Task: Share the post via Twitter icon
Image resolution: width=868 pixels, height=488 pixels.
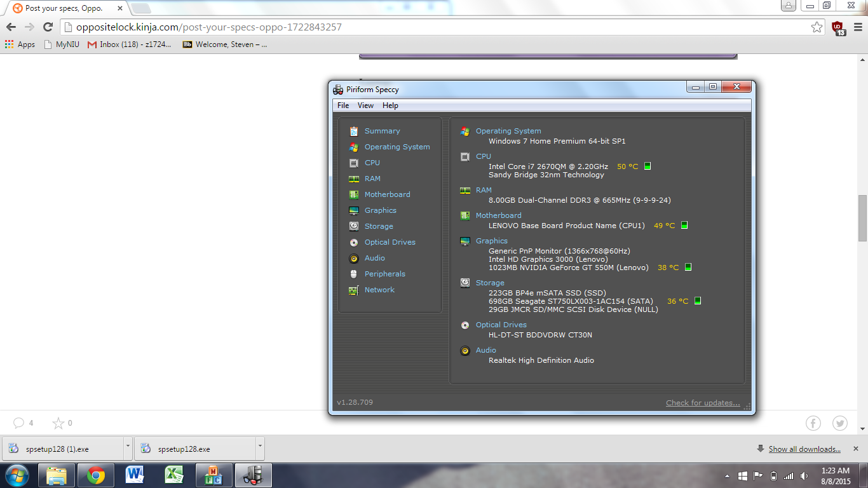Action: point(840,423)
